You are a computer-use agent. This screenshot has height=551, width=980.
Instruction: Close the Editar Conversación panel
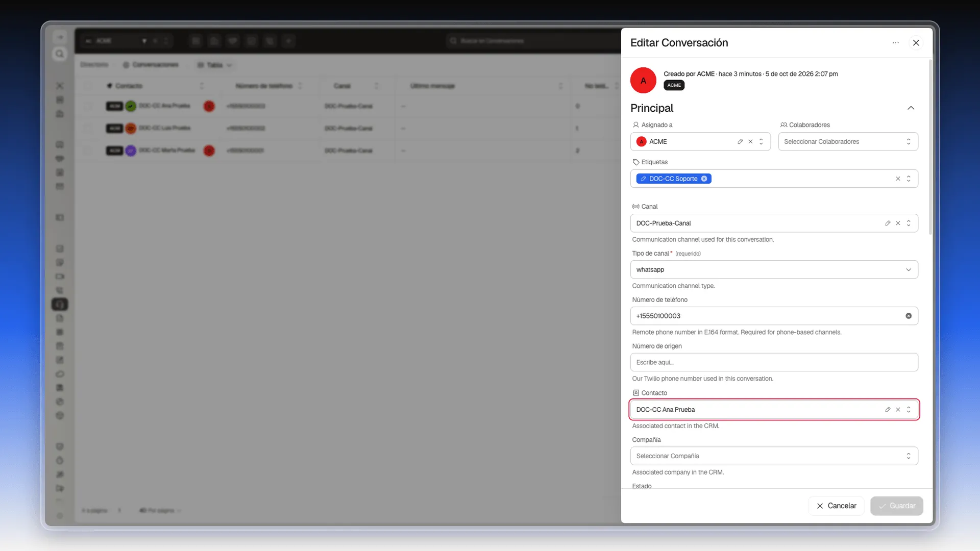(916, 43)
